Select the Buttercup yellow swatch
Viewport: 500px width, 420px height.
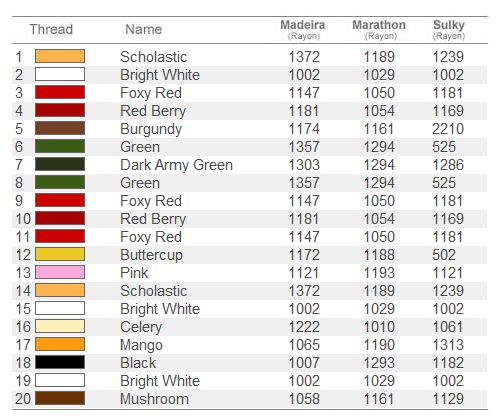click(60, 254)
